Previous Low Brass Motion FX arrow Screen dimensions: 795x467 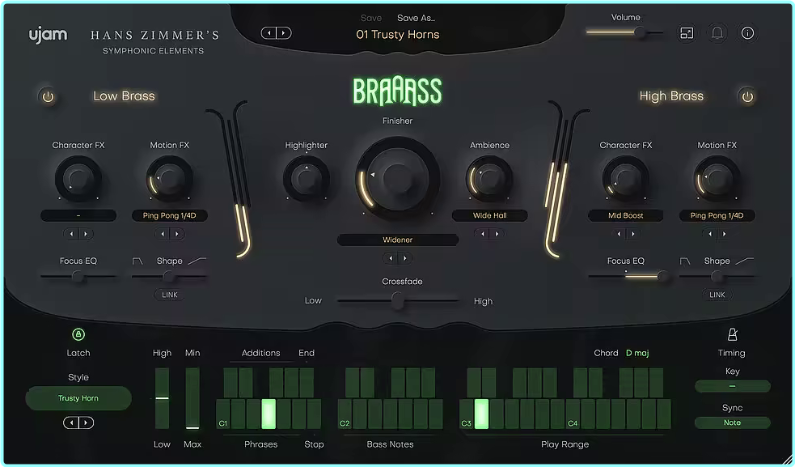click(x=163, y=234)
